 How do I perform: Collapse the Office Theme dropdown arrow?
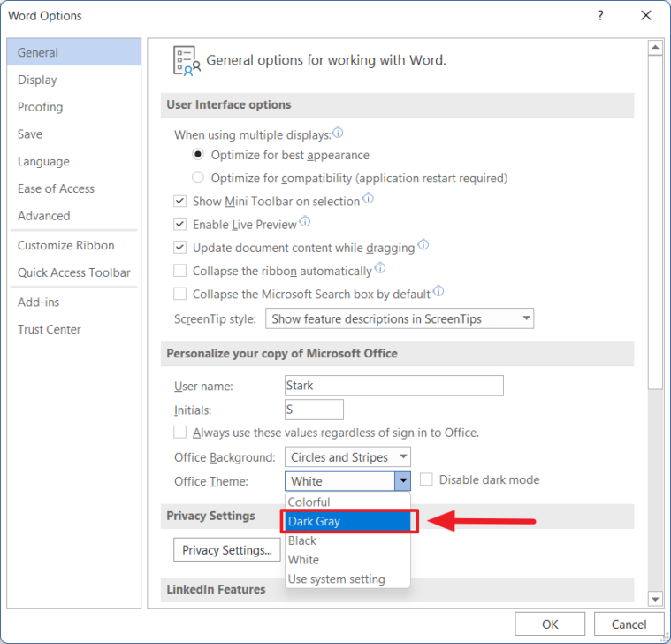click(x=402, y=481)
